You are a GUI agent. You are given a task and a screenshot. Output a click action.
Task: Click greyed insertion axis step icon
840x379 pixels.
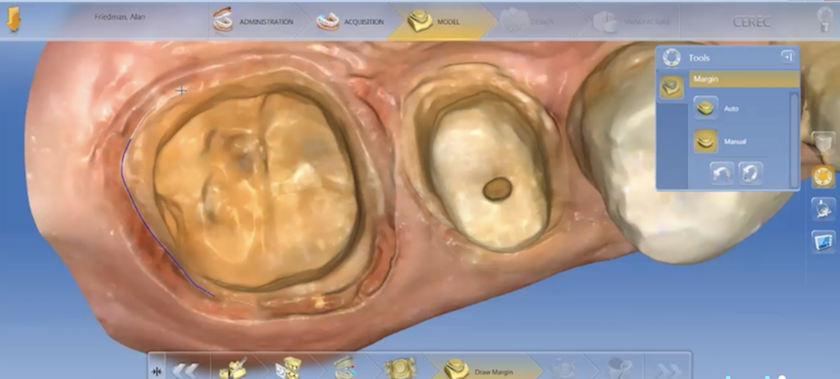tap(564, 369)
